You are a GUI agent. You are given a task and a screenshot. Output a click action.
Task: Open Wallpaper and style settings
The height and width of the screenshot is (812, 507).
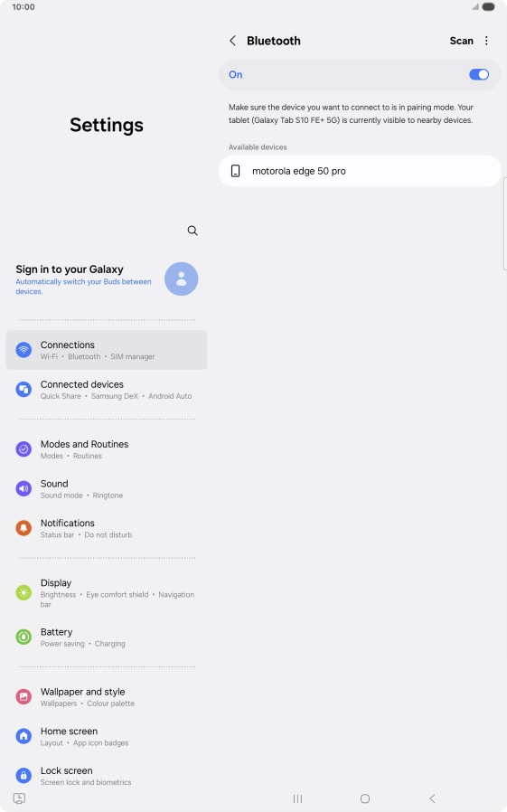107,697
